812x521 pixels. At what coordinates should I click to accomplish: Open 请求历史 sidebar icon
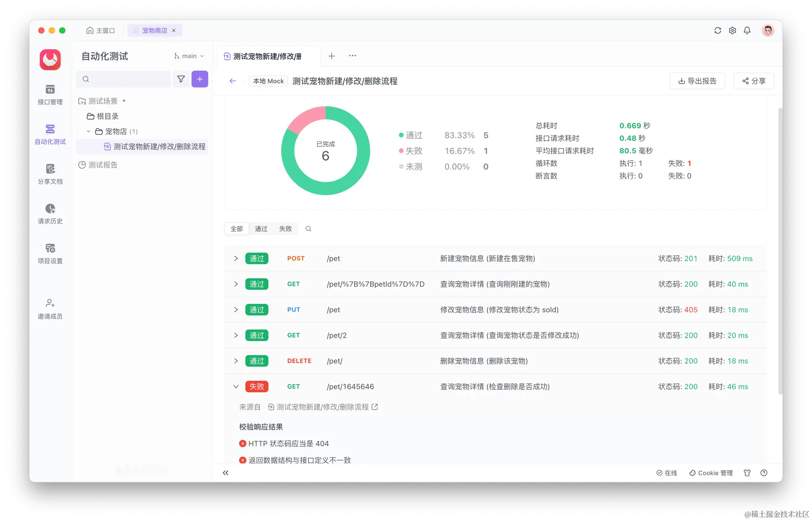tap(50, 214)
